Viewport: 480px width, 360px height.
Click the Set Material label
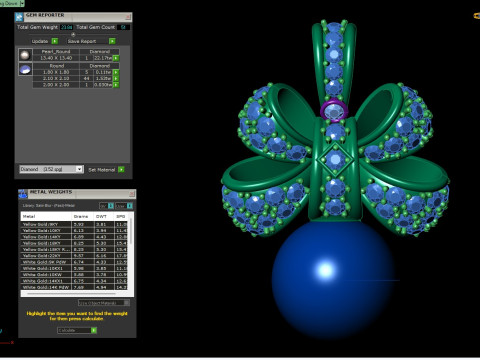coord(102,170)
